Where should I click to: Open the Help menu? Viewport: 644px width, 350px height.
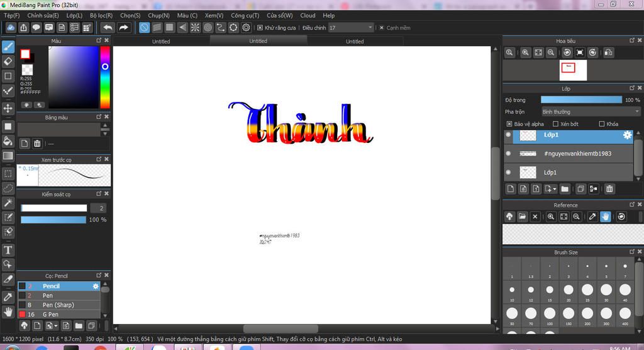(328, 15)
